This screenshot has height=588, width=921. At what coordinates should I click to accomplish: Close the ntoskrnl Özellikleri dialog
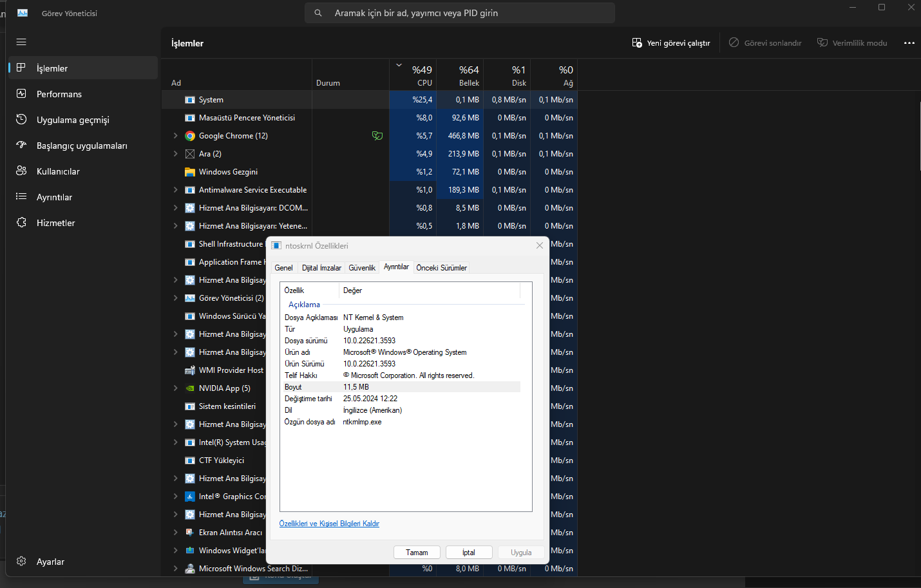(x=540, y=245)
